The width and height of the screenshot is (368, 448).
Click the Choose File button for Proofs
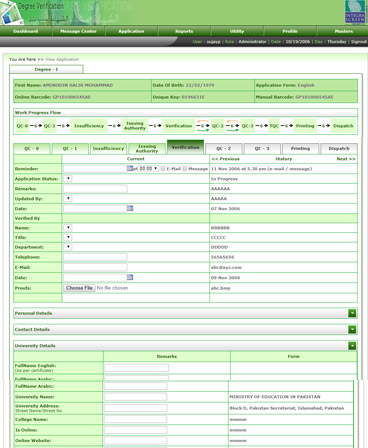[79, 288]
